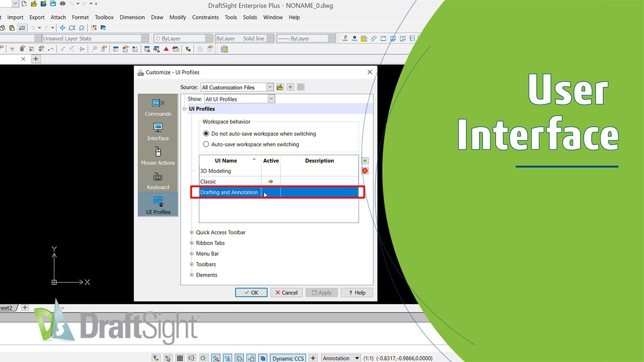Screen dimensions: 644x362
Task: Toggle the Grid icon in status bar
Action: click(x=180, y=358)
